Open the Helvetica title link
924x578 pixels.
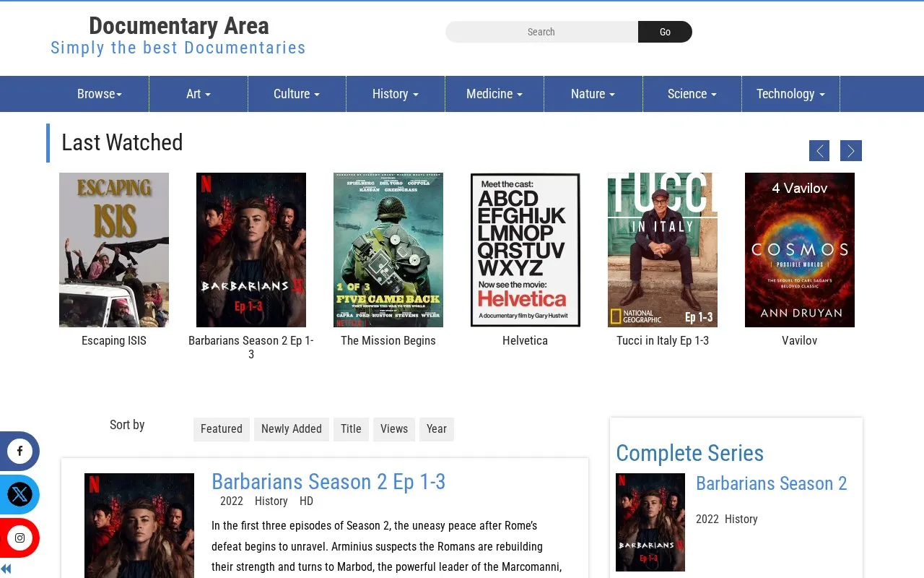(x=526, y=340)
